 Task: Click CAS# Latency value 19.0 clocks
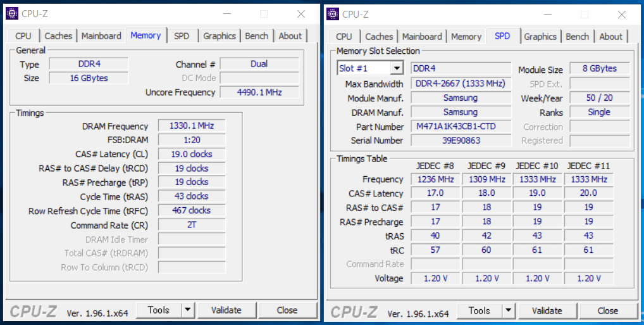pyautogui.click(x=192, y=155)
